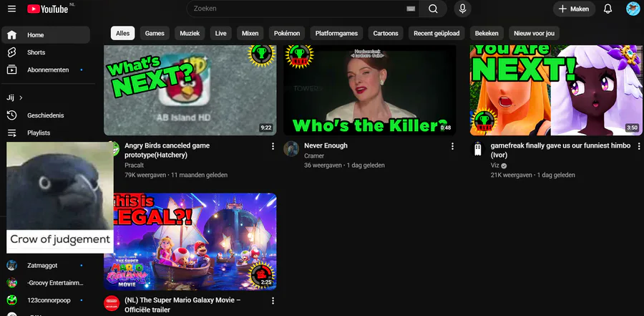Screen dimensions: 644x316
Task: Visit the Viz channel link
Action: point(494,166)
